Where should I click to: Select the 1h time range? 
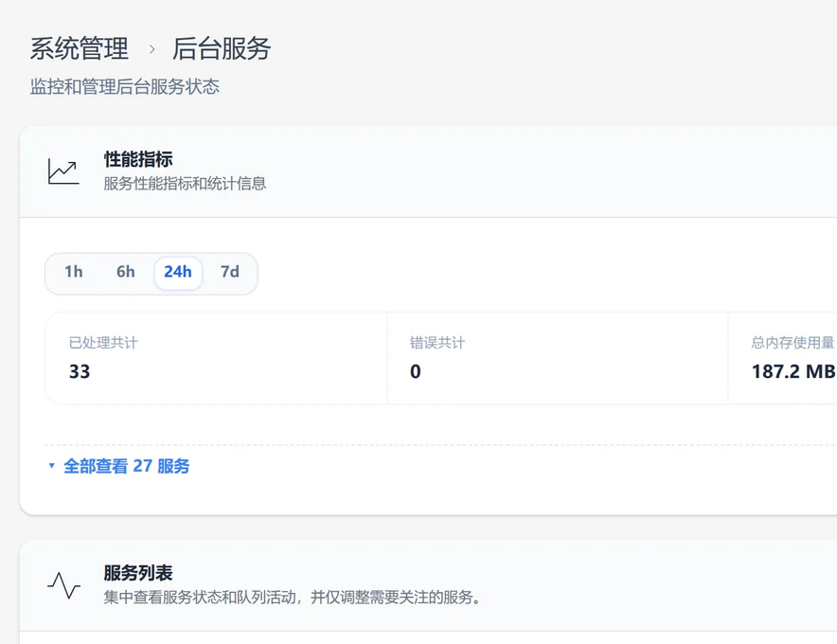point(74,272)
